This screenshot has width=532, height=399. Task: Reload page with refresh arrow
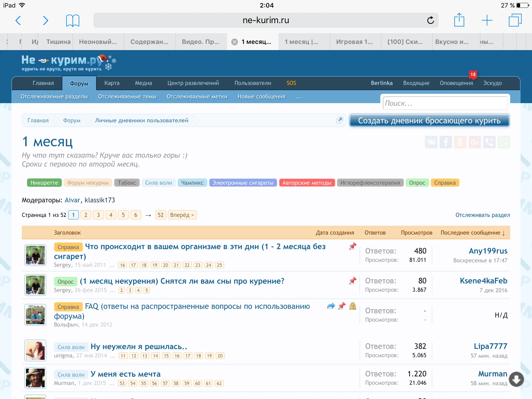(430, 20)
